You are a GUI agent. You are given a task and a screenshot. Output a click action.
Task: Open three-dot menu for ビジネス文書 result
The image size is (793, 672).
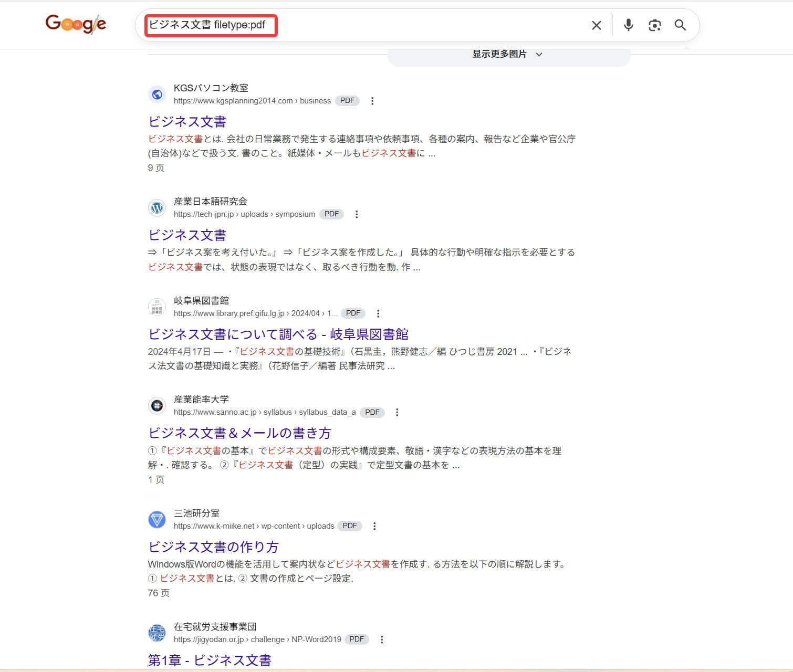tap(372, 101)
